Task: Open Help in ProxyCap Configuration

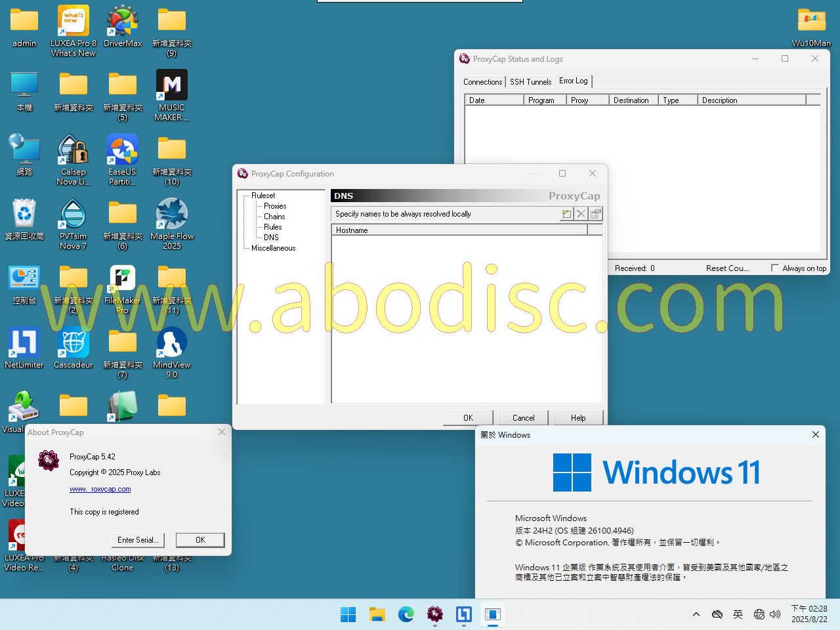Action: pyautogui.click(x=578, y=418)
